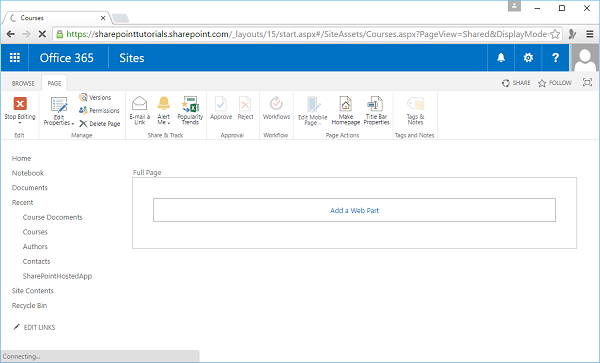Expand the Alert Me dropdown
The height and width of the screenshot is (363, 600).
[168, 123]
